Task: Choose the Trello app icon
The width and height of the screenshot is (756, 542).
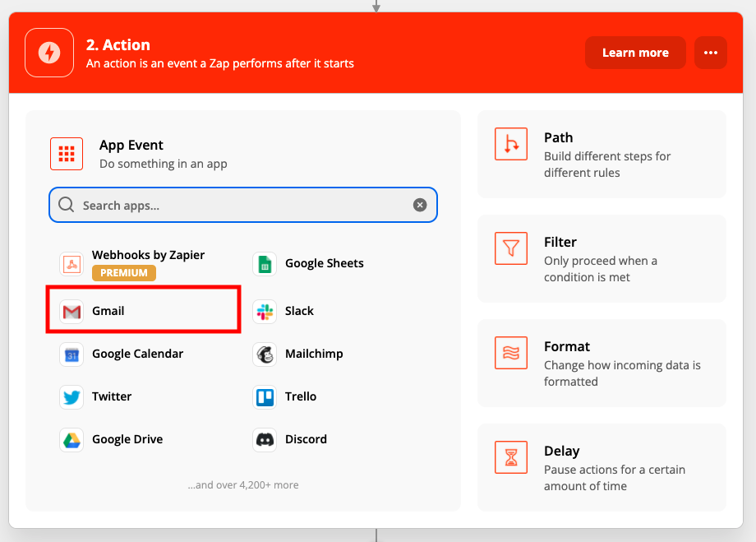Action: click(x=265, y=397)
